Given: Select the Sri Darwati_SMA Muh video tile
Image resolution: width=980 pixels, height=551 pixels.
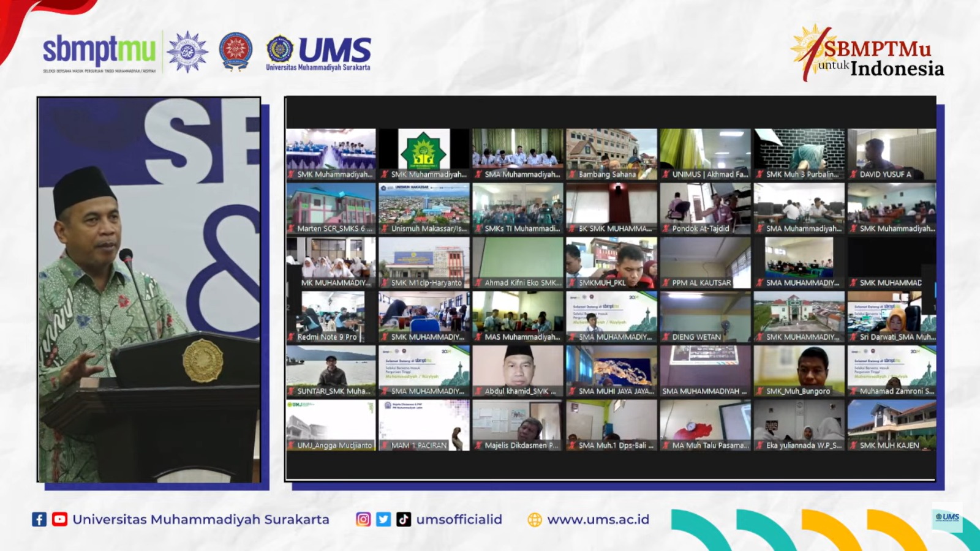Looking at the screenshot, I should 892,317.
